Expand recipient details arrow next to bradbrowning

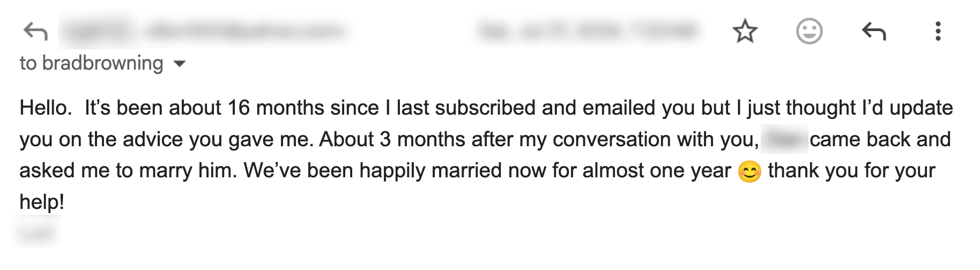coord(180,64)
